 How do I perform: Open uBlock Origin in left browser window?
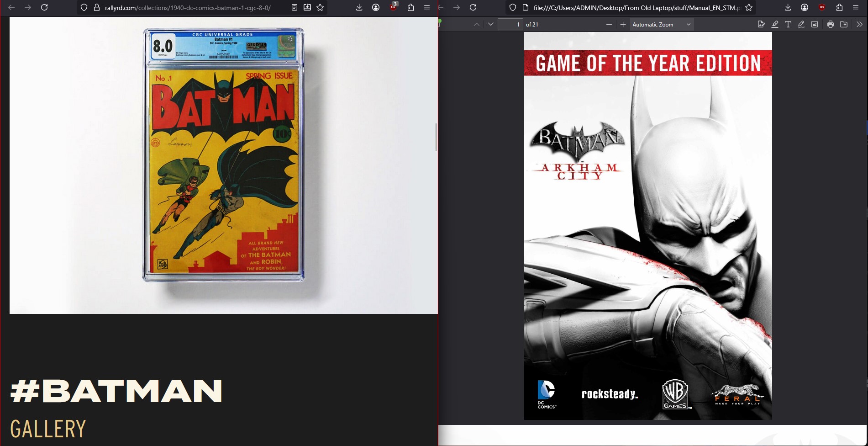pyautogui.click(x=393, y=8)
